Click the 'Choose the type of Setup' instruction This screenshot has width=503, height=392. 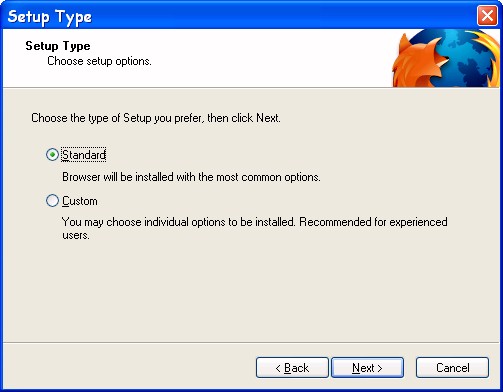point(156,118)
